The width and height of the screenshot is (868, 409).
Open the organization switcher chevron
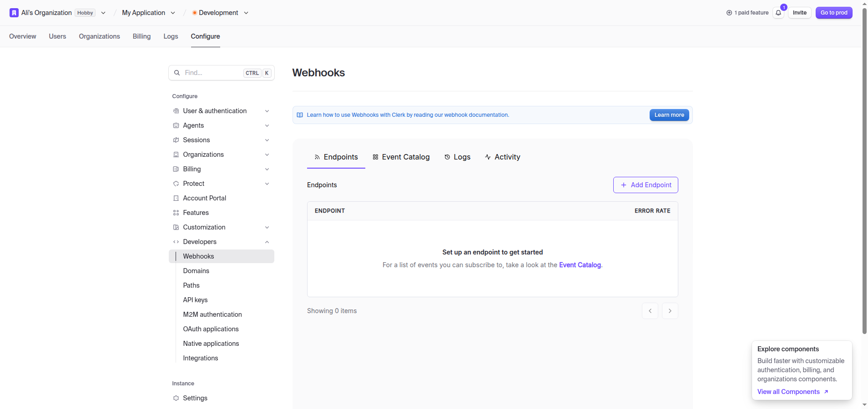tap(103, 13)
